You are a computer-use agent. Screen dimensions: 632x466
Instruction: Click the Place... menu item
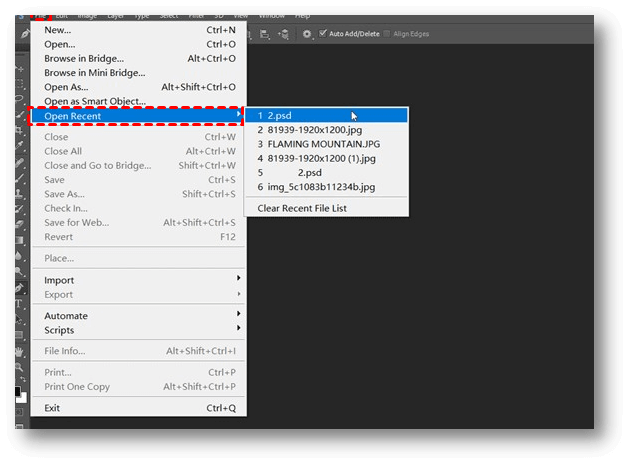coord(139,258)
